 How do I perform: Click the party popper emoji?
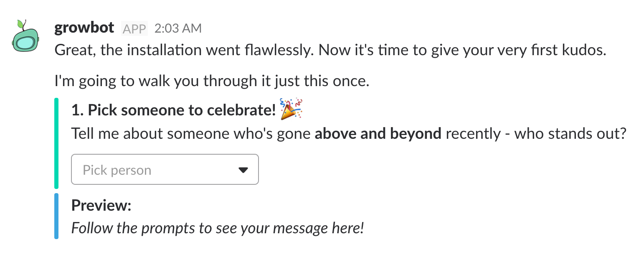[x=291, y=109]
